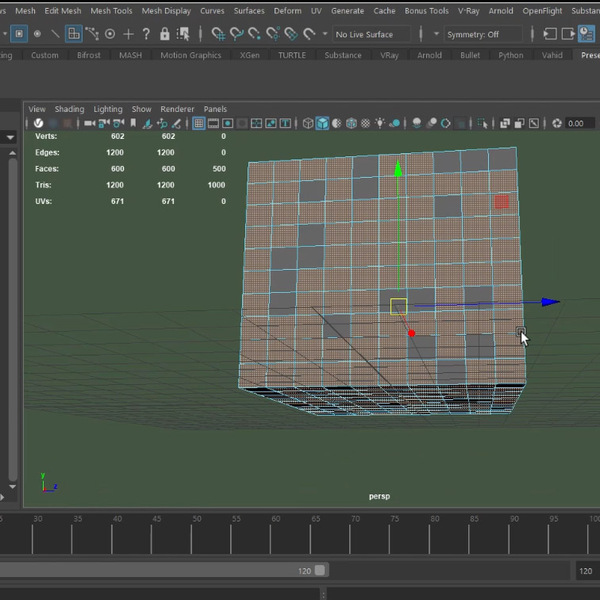Open the No Live Surface dropdown

coord(371,34)
